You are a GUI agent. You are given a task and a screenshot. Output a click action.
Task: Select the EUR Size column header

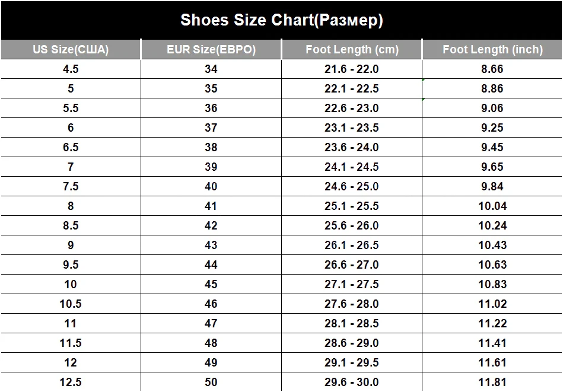click(x=211, y=49)
